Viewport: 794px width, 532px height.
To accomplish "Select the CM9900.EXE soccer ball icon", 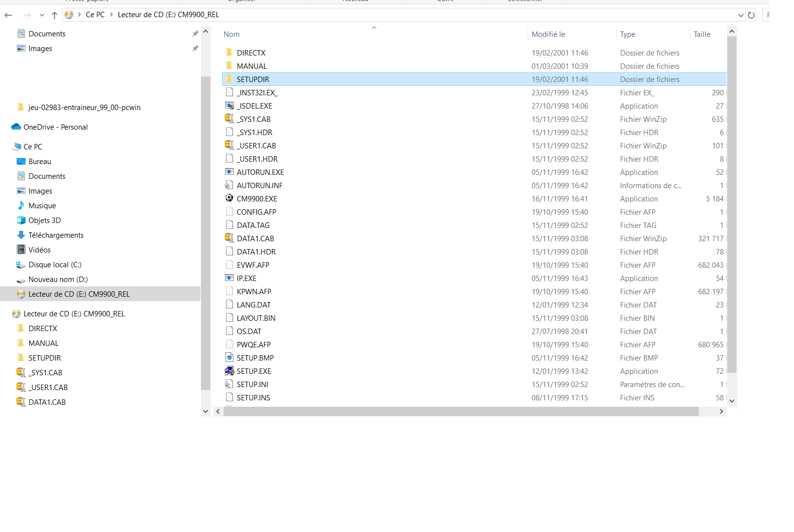I will [229, 198].
